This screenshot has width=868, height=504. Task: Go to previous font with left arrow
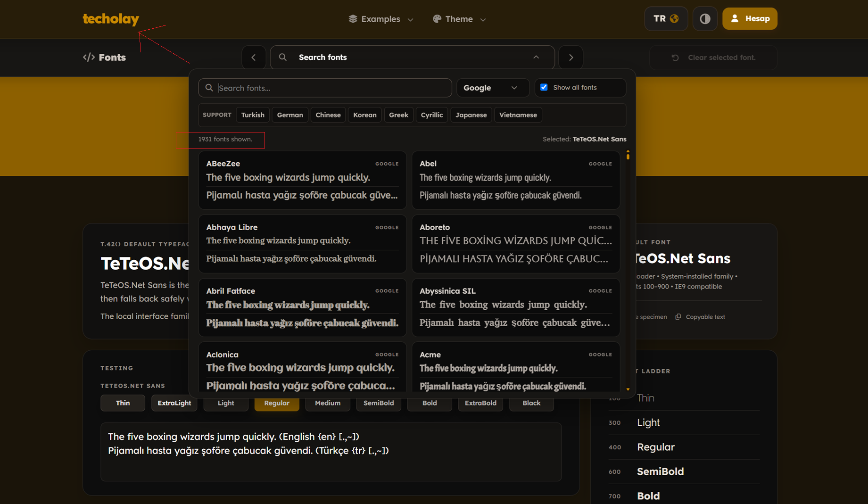[x=254, y=57]
